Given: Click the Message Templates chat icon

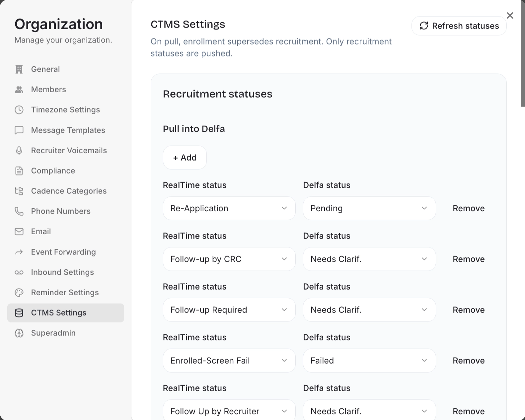Looking at the screenshot, I should (19, 130).
